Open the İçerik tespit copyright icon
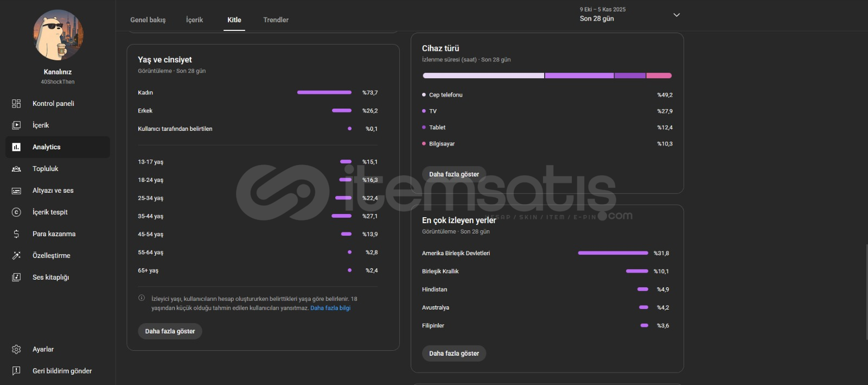Viewport: 868px width, 385px height. pyautogui.click(x=16, y=212)
